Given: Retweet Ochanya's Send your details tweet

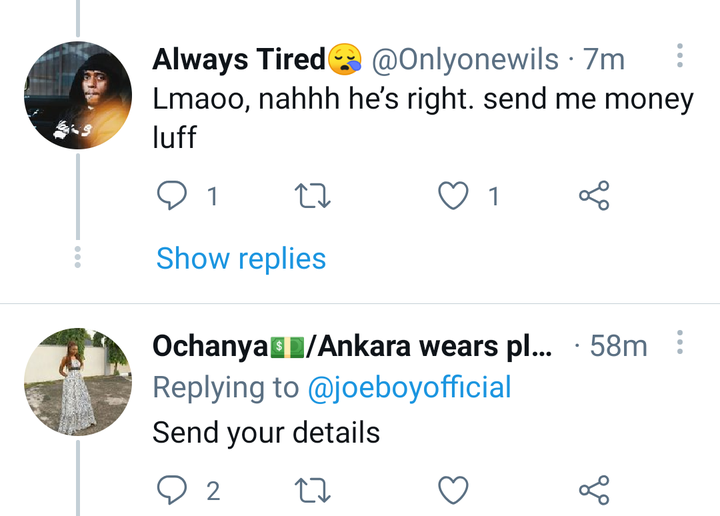Looking at the screenshot, I should tap(312, 490).
